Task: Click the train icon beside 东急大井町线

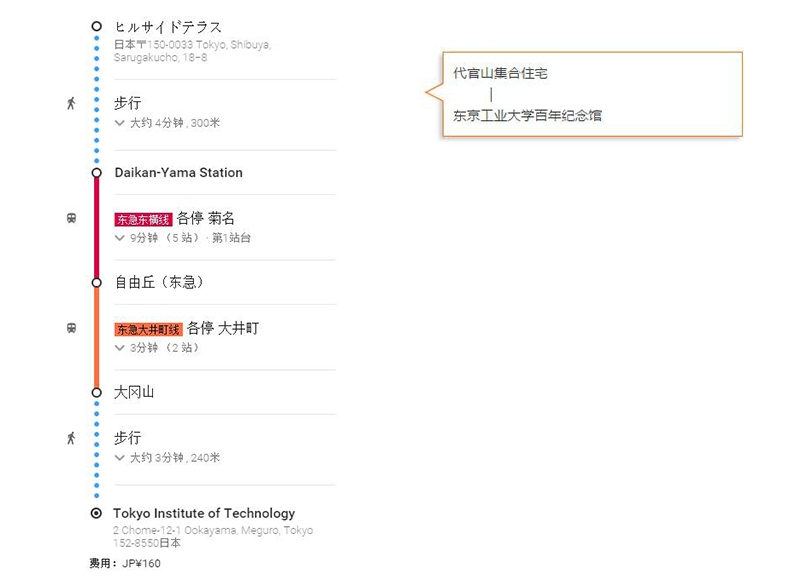Action: click(72, 328)
